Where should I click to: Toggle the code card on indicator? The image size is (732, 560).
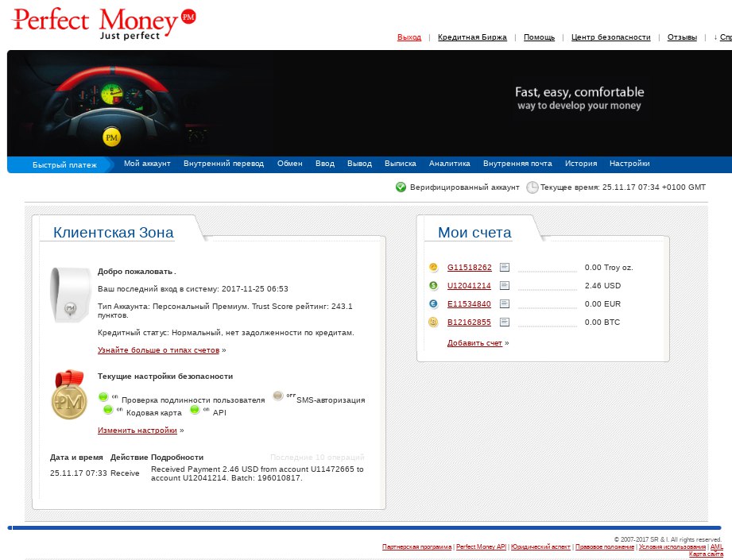click(108, 410)
